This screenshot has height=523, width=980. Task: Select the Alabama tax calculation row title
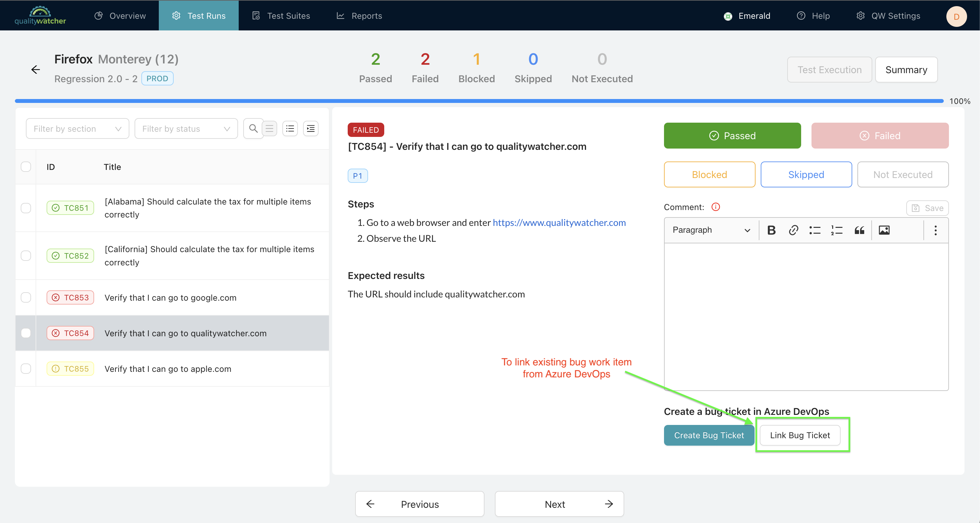(208, 208)
